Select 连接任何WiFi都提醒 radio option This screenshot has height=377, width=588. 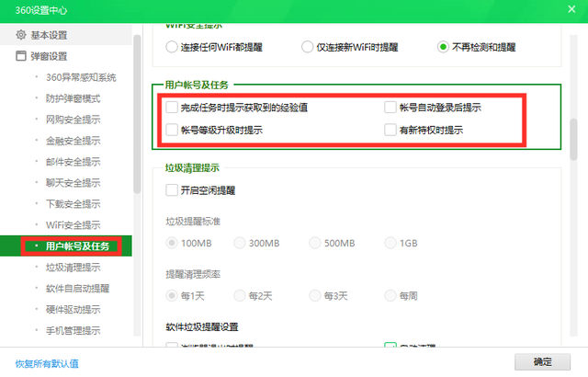pyautogui.click(x=172, y=47)
